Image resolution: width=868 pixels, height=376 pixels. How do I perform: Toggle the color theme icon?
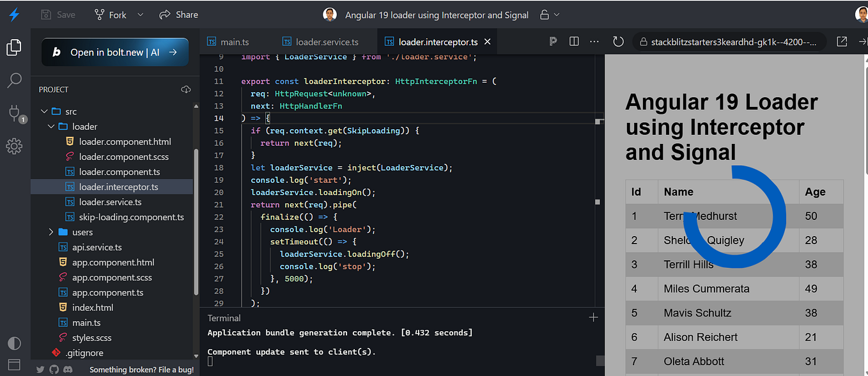click(14, 343)
